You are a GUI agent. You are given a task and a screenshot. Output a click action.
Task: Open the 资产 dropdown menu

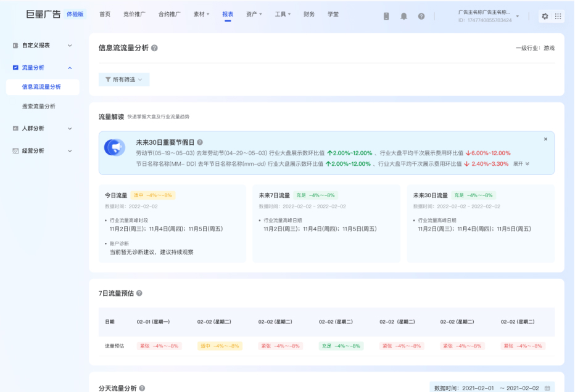[254, 14]
